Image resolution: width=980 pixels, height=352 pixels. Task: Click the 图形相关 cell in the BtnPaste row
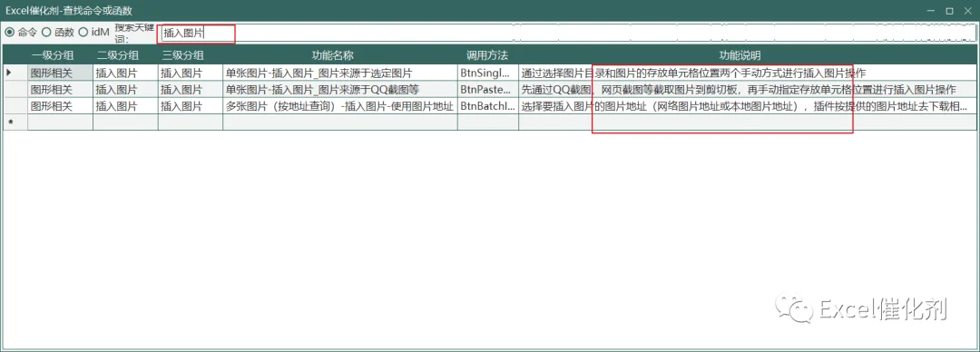61,90
